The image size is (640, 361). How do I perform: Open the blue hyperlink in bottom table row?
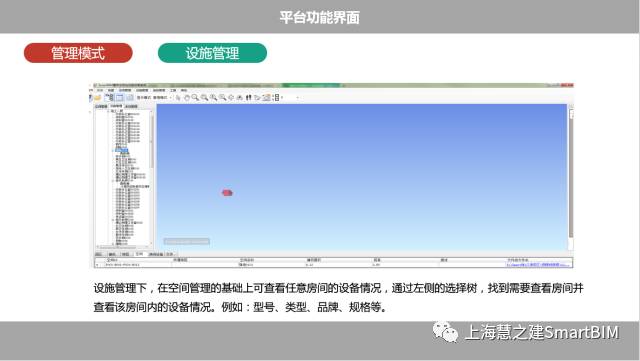point(538,265)
